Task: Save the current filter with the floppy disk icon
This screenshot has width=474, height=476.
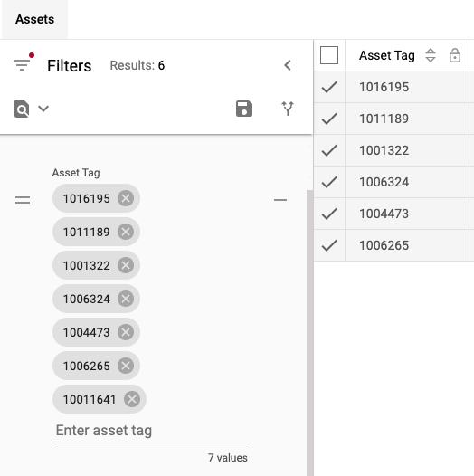Action: pos(244,109)
